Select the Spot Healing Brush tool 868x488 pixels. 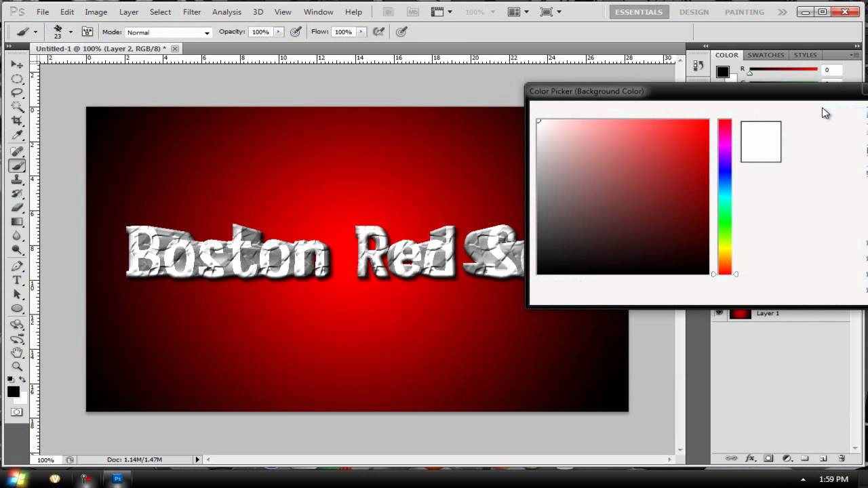pyautogui.click(x=17, y=152)
